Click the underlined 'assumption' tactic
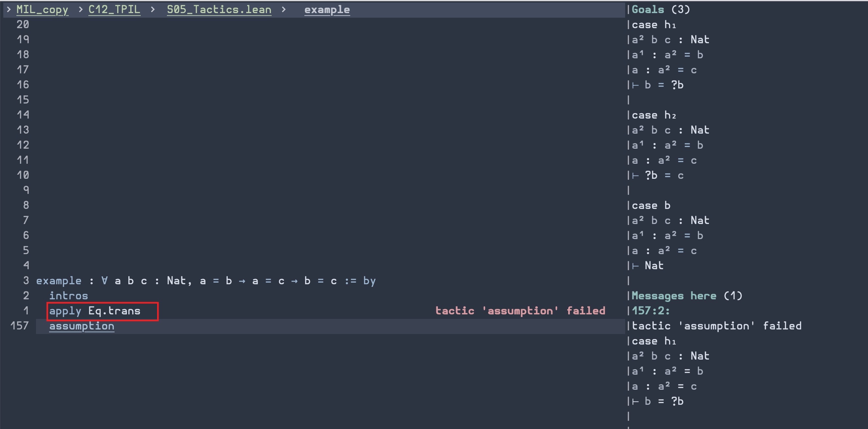The height and width of the screenshot is (429, 868). click(81, 326)
